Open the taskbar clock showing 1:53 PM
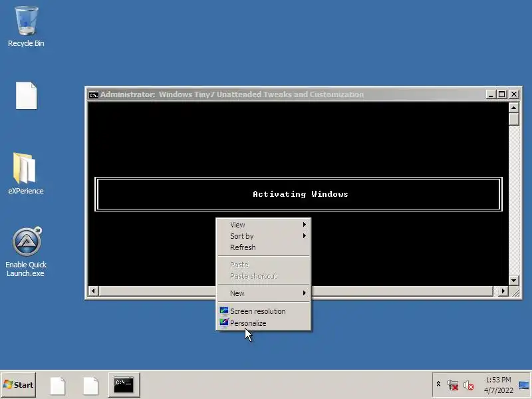The width and height of the screenshot is (532, 399). 498,385
